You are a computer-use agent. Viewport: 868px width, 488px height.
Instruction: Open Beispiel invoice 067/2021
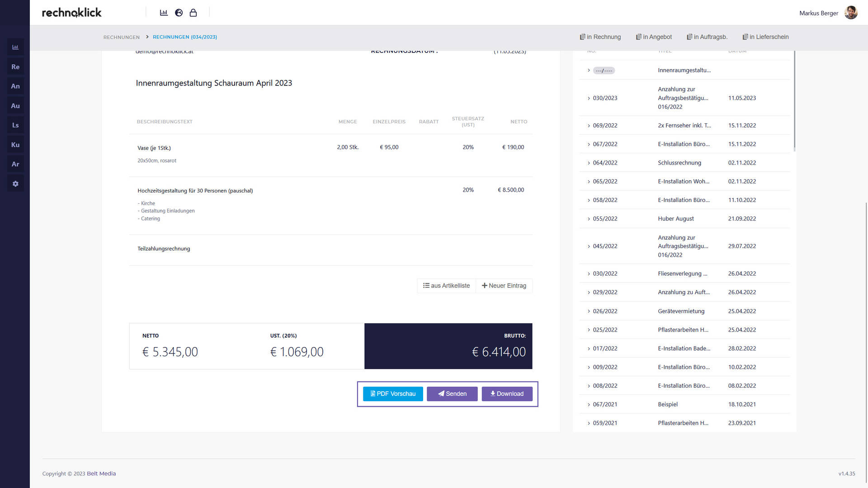click(668, 404)
